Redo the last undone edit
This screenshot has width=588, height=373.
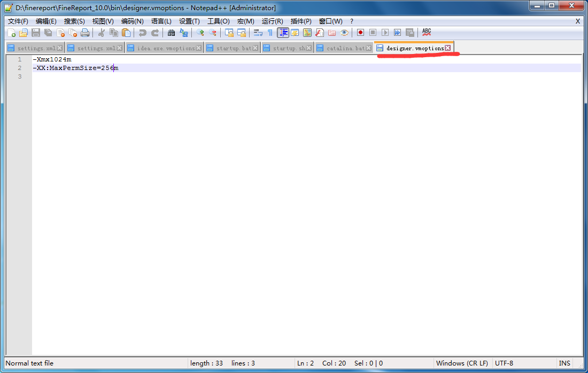click(154, 33)
